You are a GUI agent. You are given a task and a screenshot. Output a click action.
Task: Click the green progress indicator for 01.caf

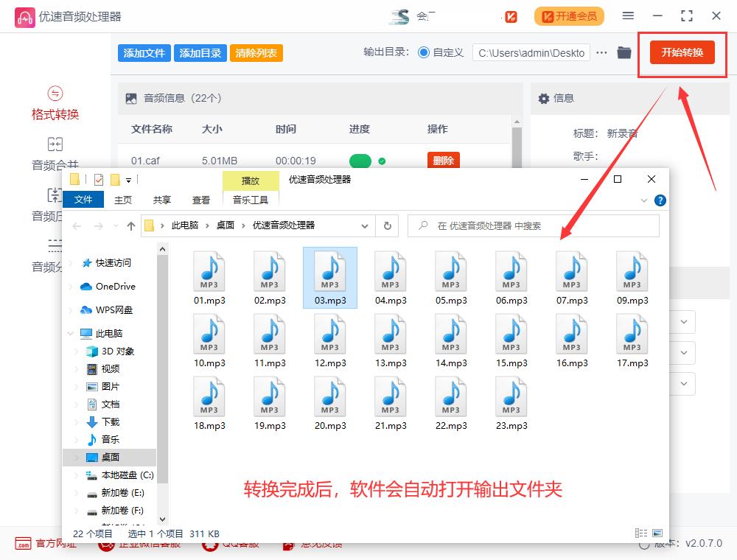[360, 161]
